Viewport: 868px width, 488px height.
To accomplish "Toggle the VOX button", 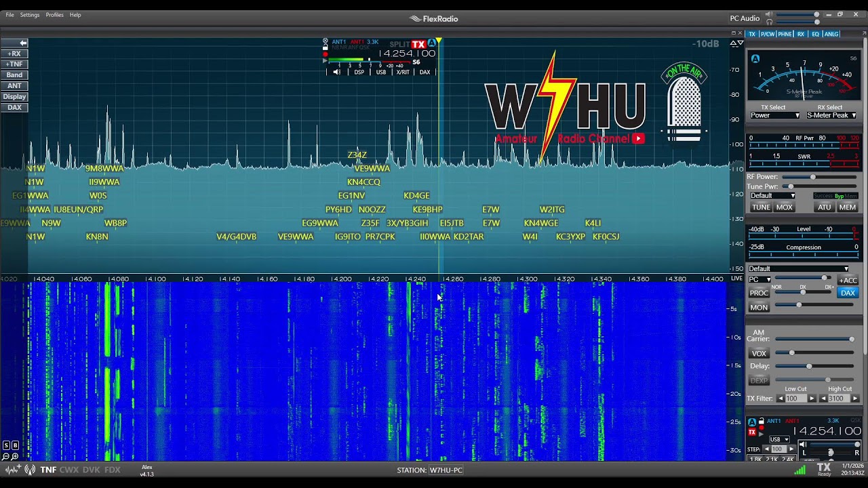I will tap(759, 354).
